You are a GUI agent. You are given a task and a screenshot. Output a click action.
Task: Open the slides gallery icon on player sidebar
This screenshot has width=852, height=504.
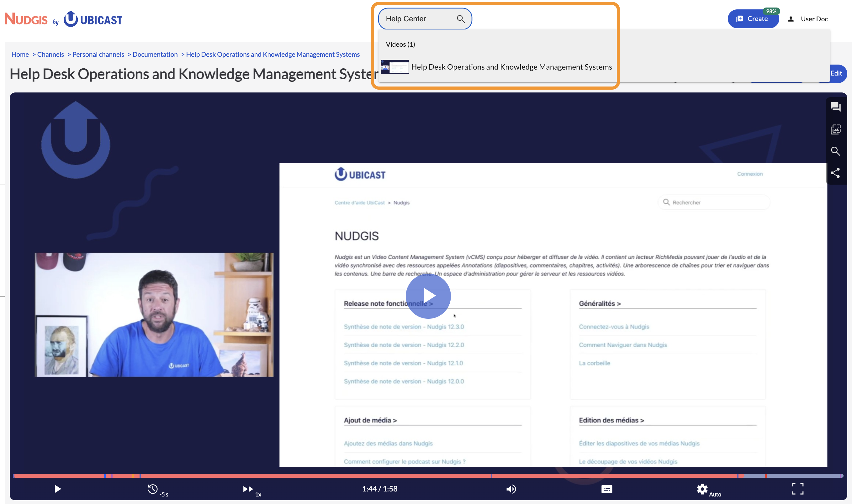coord(835,129)
